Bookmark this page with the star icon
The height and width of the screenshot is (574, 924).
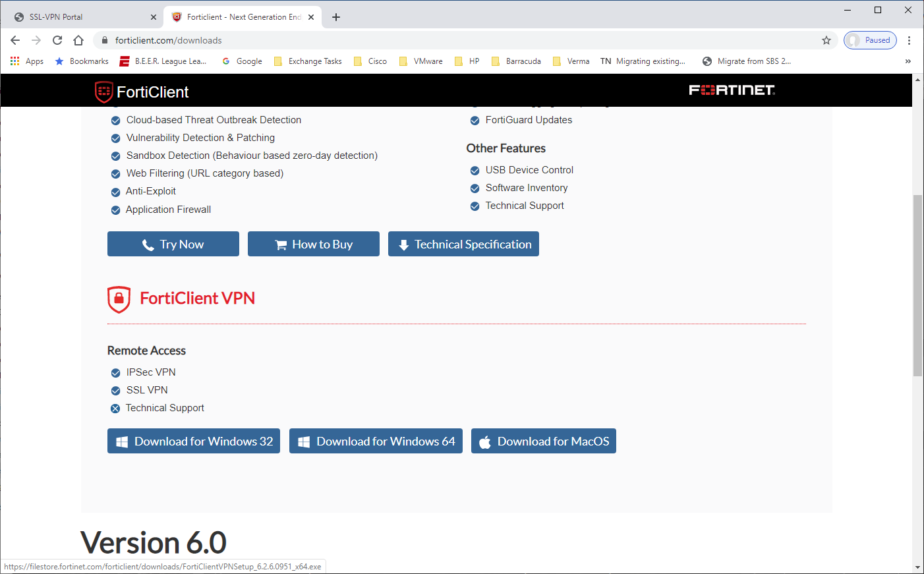tap(826, 40)
